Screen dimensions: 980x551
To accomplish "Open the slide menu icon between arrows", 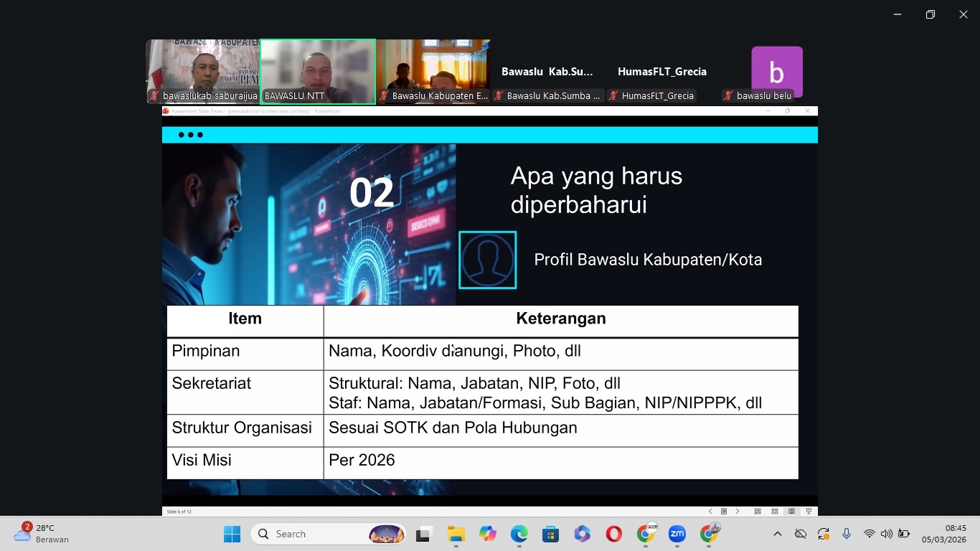I will pyautogui.click(x=724, y=512).
